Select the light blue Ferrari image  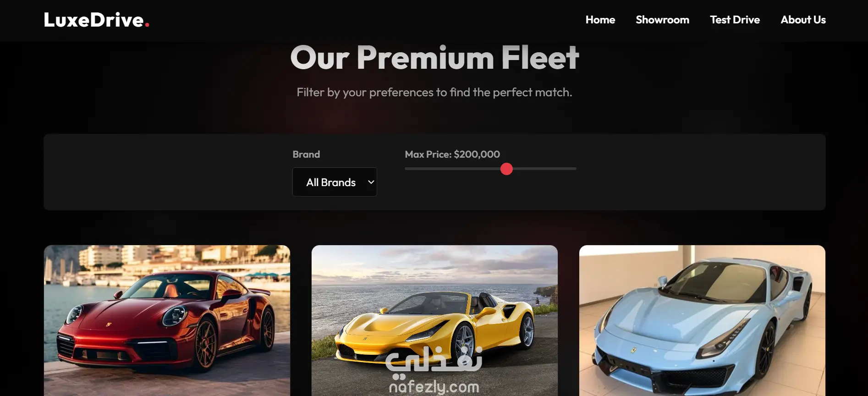702,320
